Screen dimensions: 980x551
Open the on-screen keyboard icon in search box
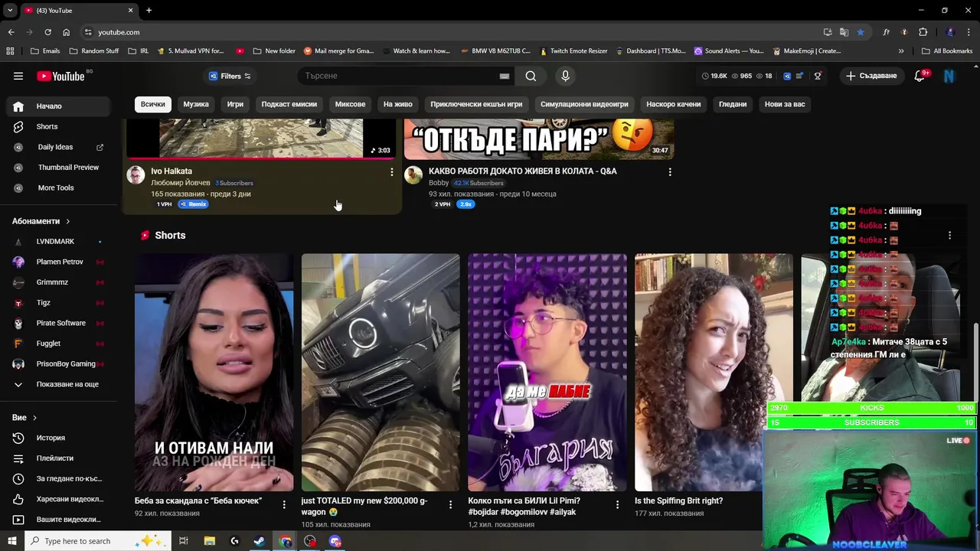point(505,76)
